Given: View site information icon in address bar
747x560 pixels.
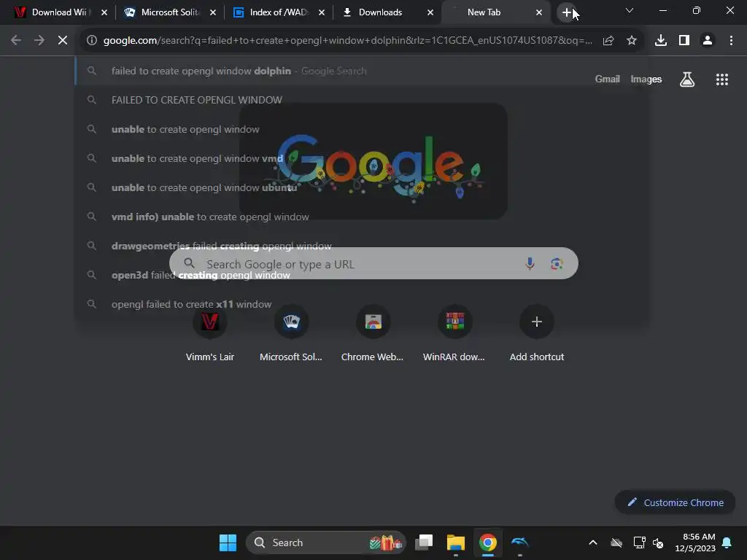Looking at the screenshot, I should pyautogui.click(x=92, y=41).
